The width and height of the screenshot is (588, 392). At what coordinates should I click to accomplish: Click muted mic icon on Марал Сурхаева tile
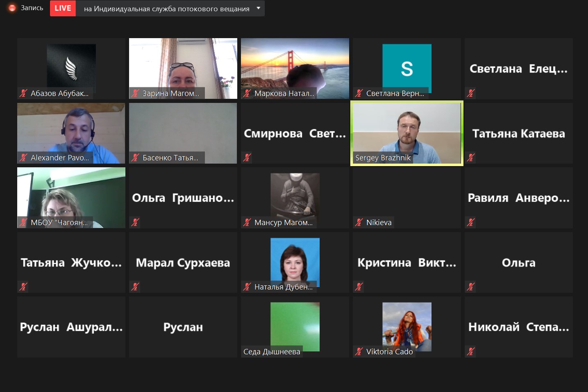135,287
